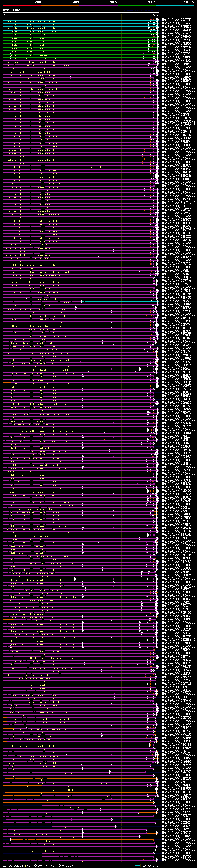
Task: Select the UniRef100_B4NYD7 label
Action: click(177, 135)
